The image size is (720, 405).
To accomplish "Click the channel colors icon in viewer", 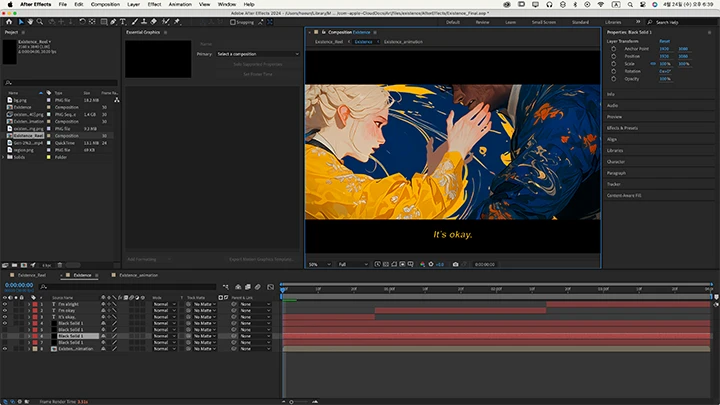I will 422,264.
